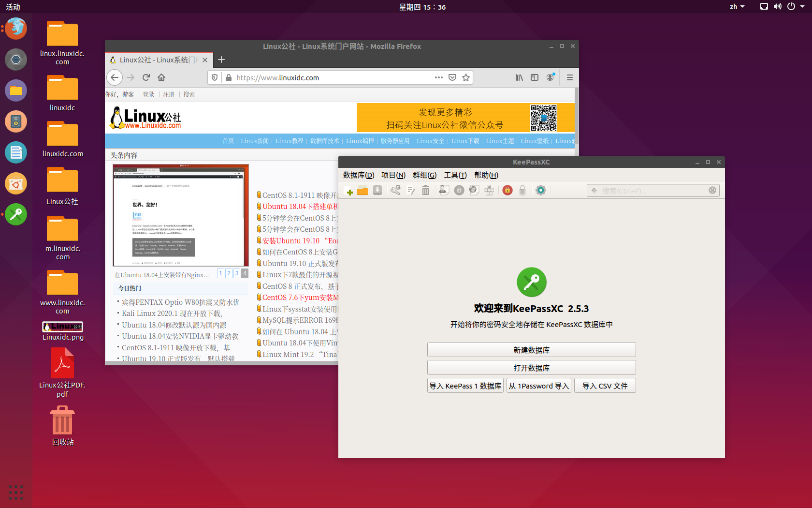Create a new database using the toolbar icon
This screenshot has width=812, height=508.
(349, 190)
